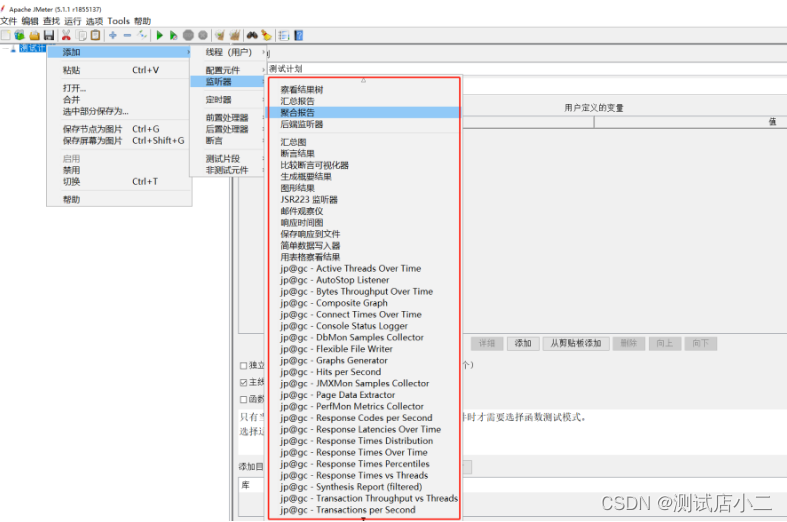787x522 pixels.
Task: Expand the 前置处理器 submenu
Action: tap(228, 117)
